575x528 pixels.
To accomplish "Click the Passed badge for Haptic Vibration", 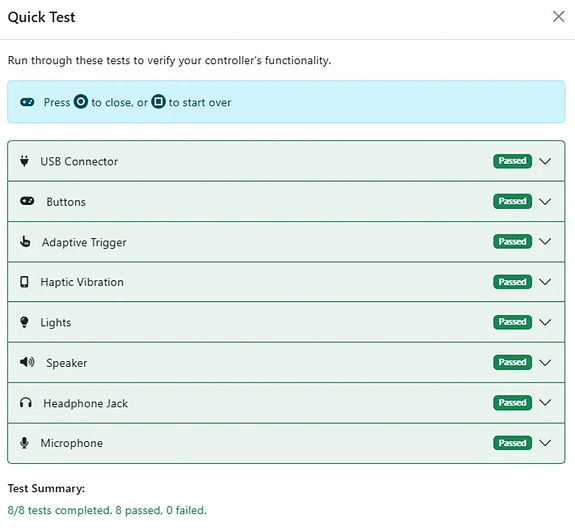I will (512, 282).
